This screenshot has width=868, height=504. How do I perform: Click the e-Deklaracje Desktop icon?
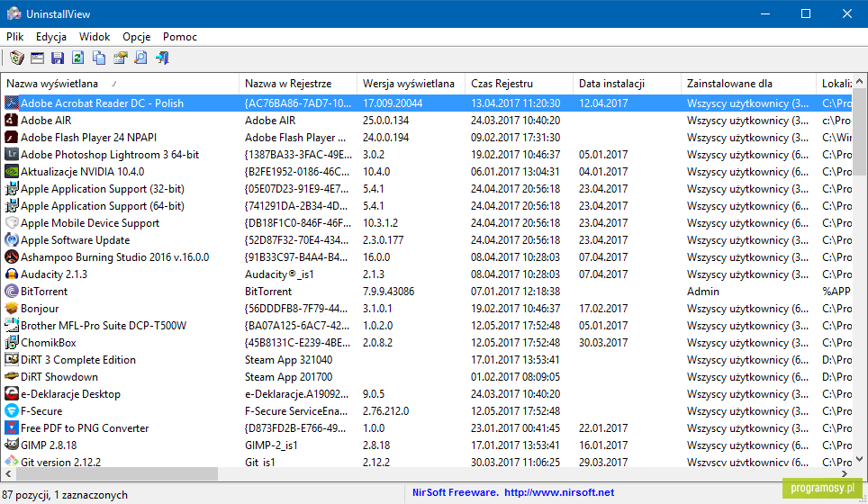(11, 394)
